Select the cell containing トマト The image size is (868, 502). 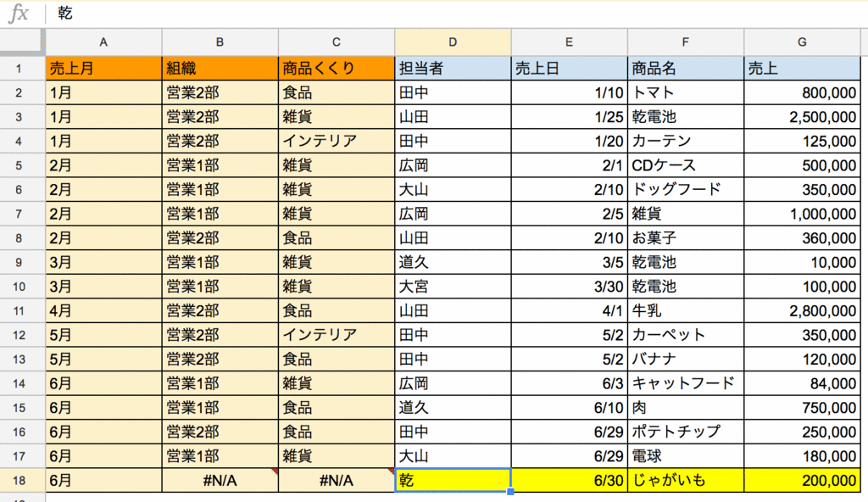point(687,92)
